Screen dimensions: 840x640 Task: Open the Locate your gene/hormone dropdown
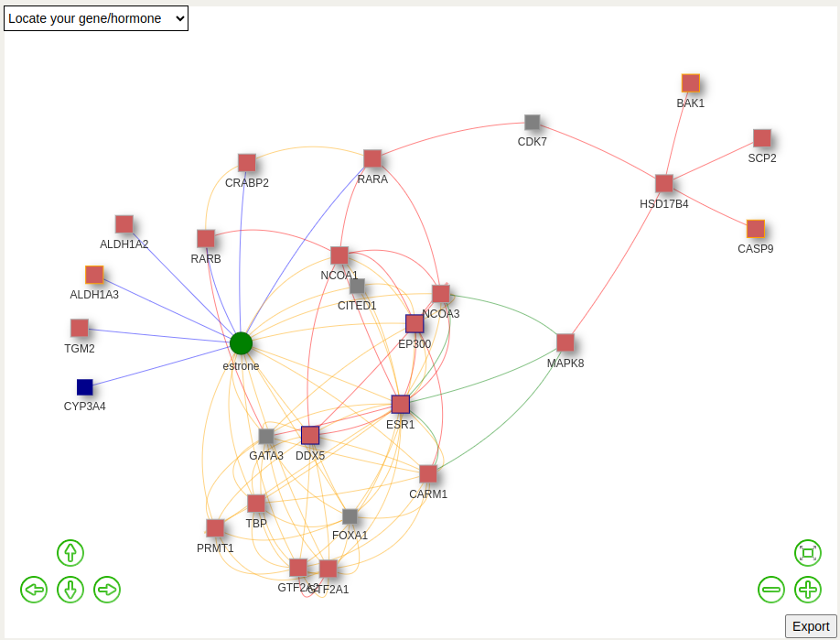point(96,18)
